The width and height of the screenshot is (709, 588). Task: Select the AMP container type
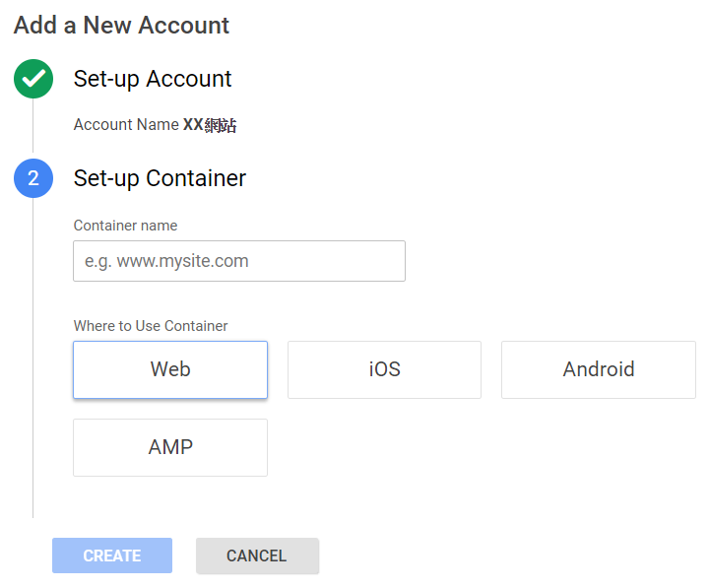(170, 447)
